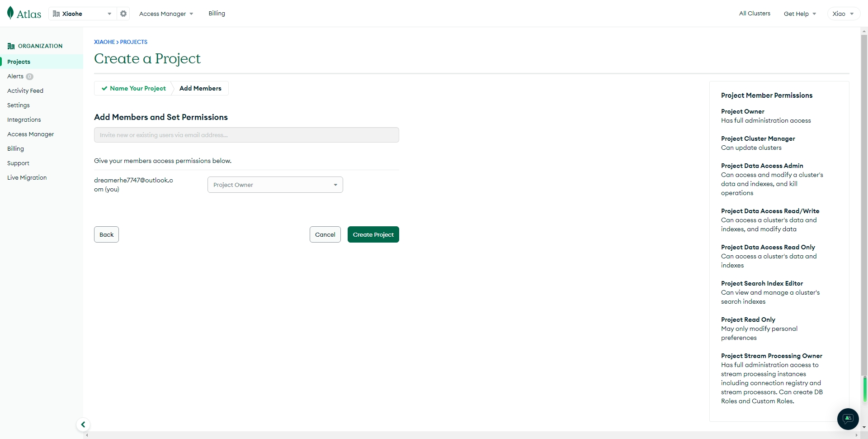Click the Back button

click(106, 234)
